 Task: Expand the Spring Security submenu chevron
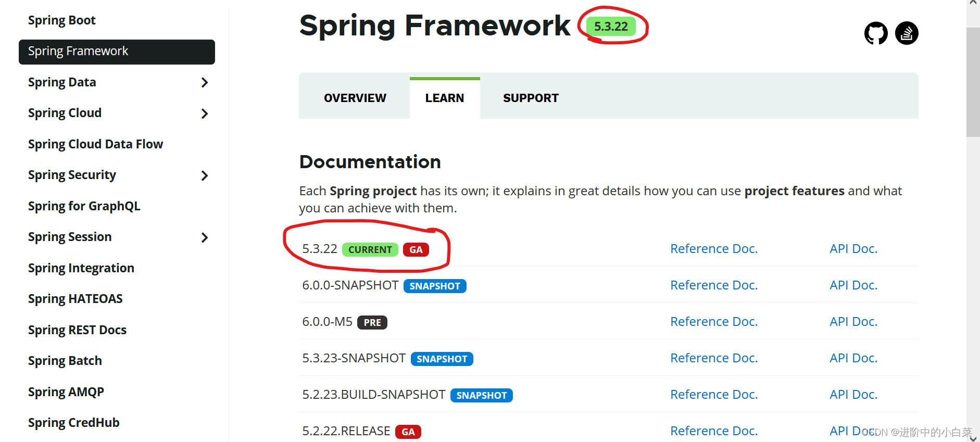point(205,175)
